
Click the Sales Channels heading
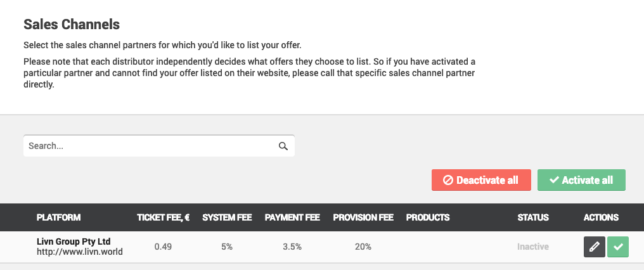click(x=72, y=24)
